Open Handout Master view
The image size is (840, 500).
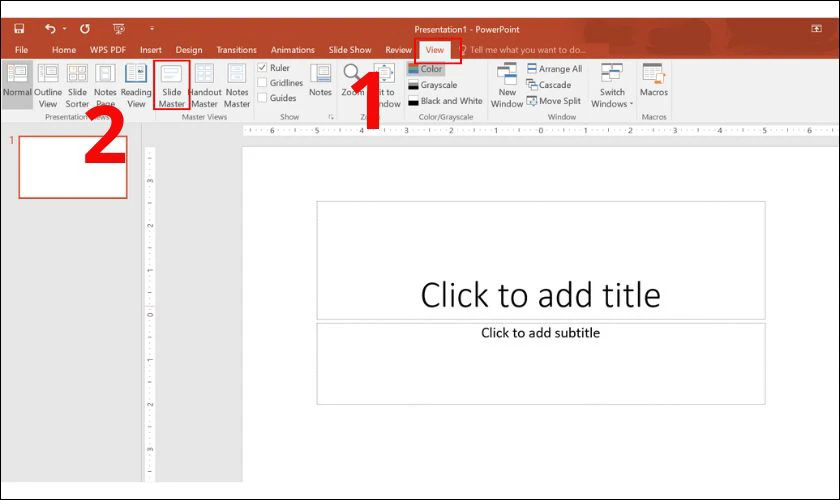click(x=204, y=84)
